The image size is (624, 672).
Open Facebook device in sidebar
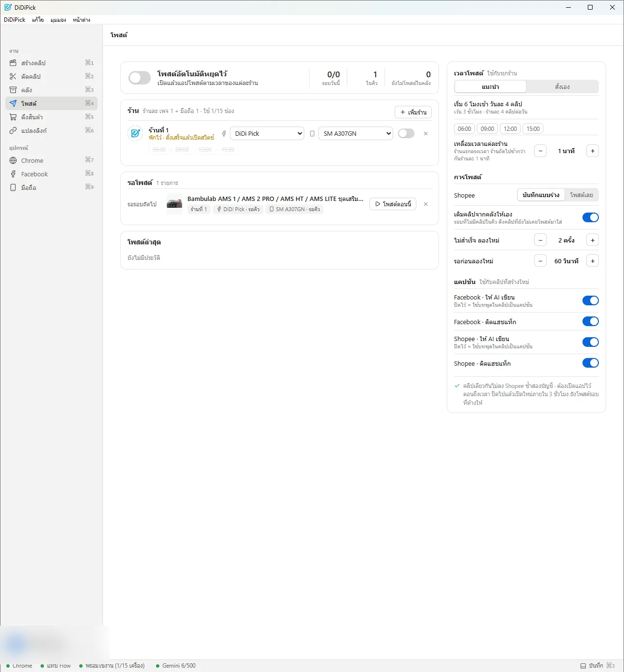tap(51, 174)
